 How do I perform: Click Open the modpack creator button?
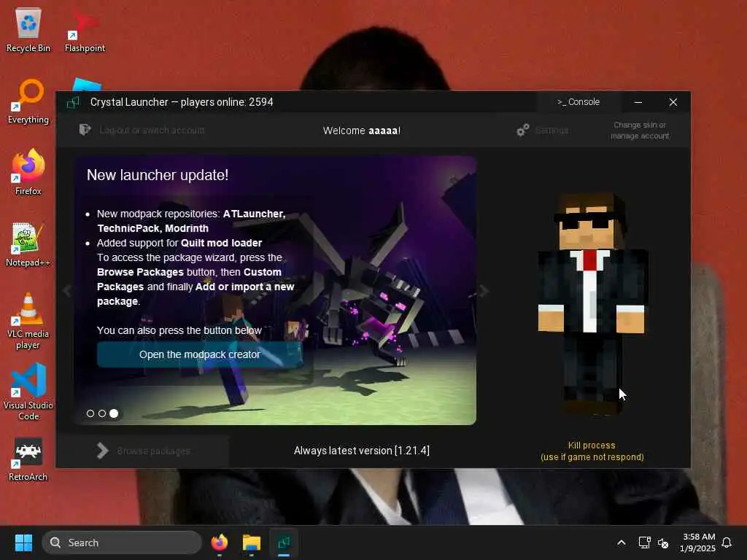[x=200, y=354]
